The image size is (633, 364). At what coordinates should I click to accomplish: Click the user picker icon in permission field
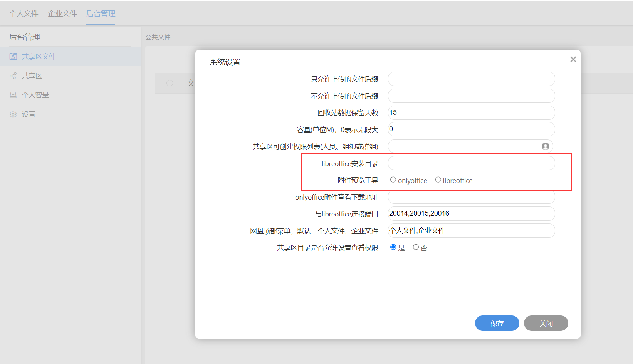(x=545, y=146)
